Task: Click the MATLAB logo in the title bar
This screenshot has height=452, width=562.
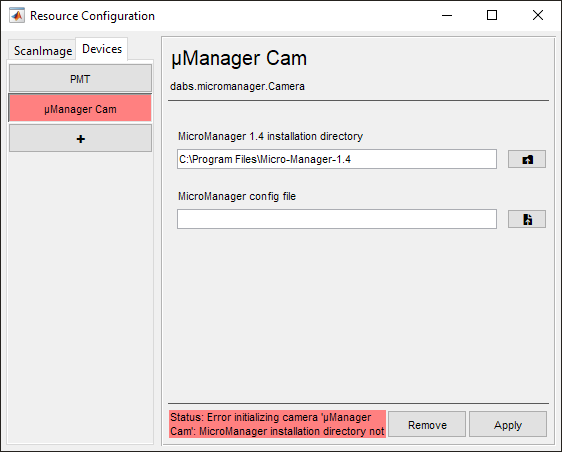Action: 17,15
